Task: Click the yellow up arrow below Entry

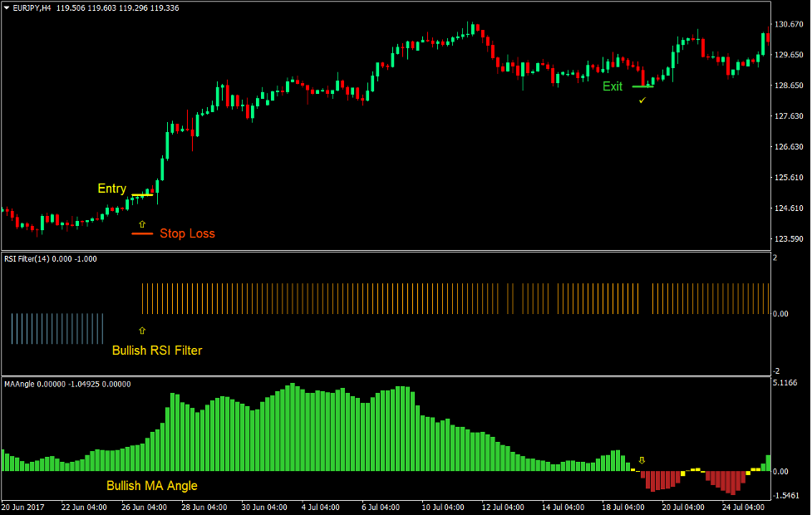Action: pos(142,223)
